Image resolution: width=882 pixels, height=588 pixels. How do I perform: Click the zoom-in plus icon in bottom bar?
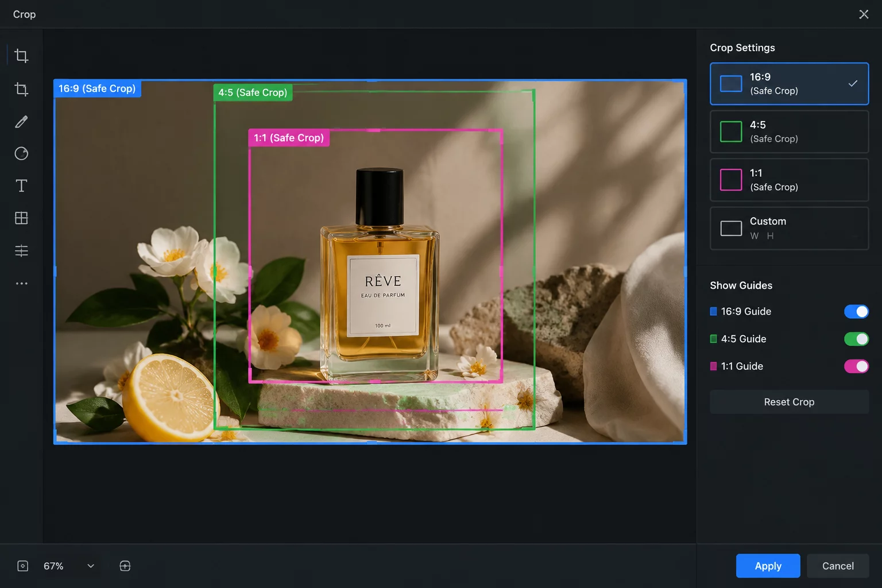tap(125, 566)
